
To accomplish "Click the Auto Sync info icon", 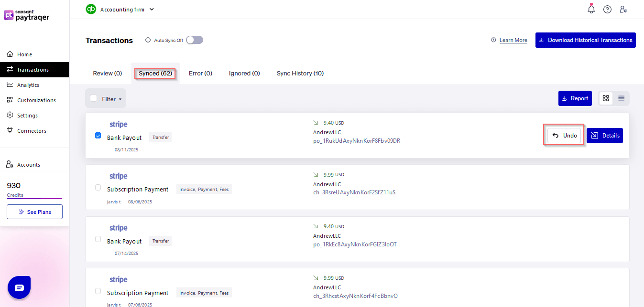I will click(148, 41).
